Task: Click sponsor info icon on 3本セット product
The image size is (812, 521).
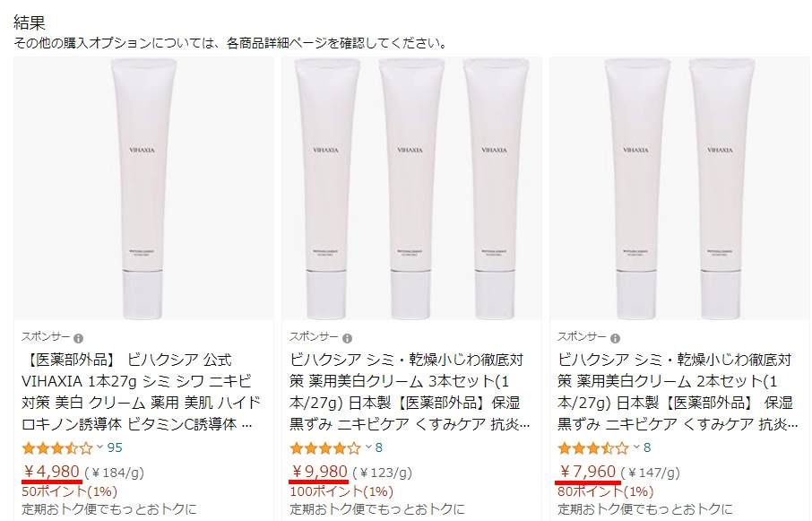Action: 347,338
